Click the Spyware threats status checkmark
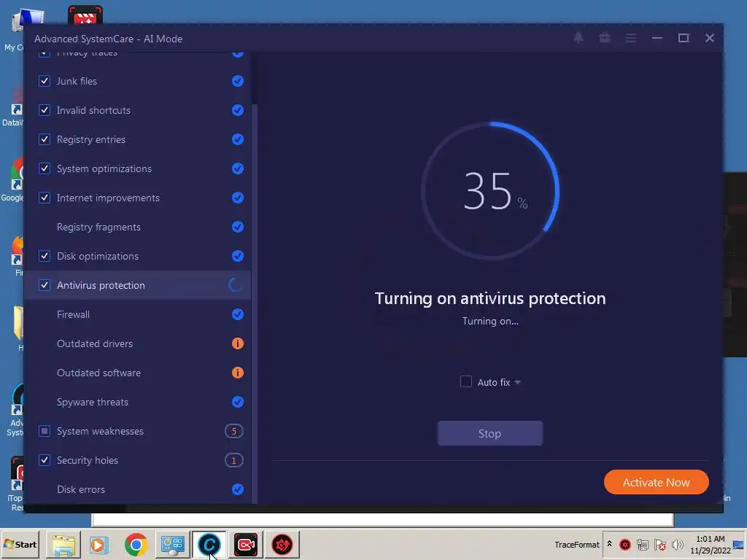 coord(238,402)
